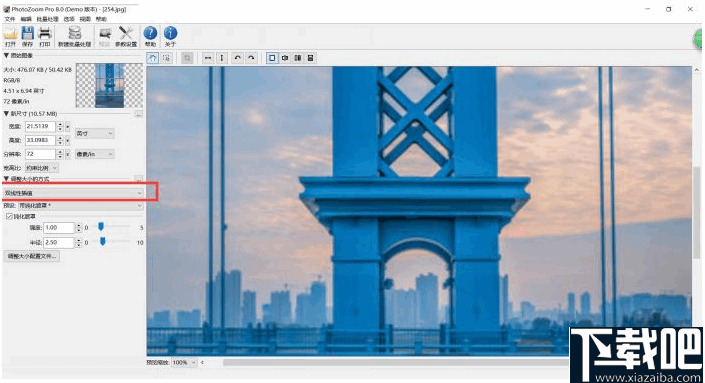Click the resolution spinner arrows
This screenshot has height=383, width=705.
60,154
